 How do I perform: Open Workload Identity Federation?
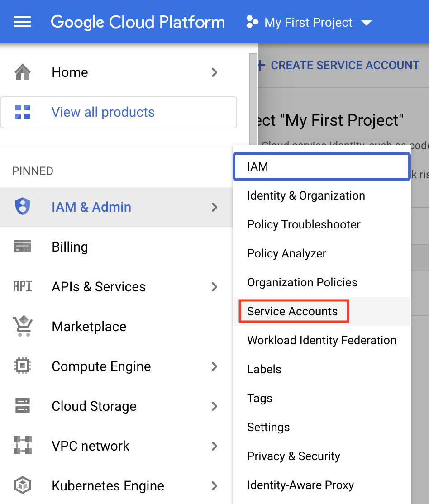(322, 340)
